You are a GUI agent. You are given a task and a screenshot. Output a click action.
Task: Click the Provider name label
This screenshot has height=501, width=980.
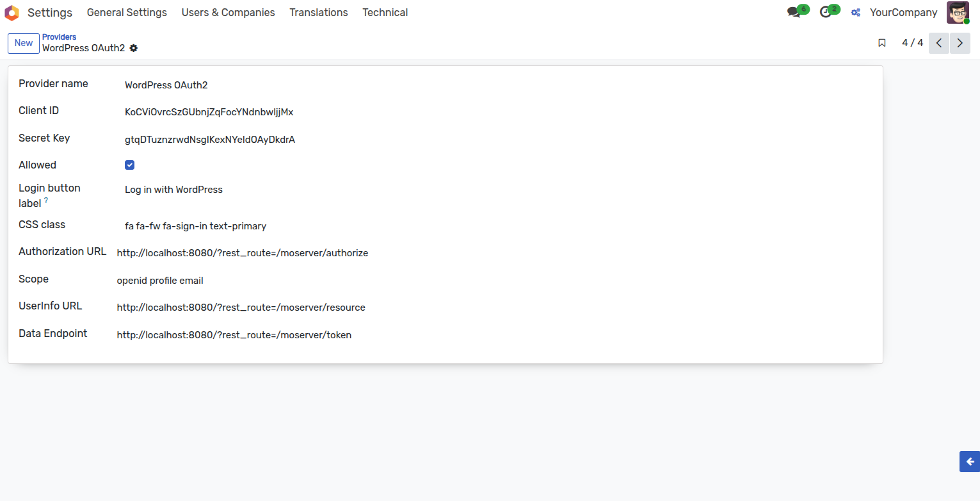[53, 83]
